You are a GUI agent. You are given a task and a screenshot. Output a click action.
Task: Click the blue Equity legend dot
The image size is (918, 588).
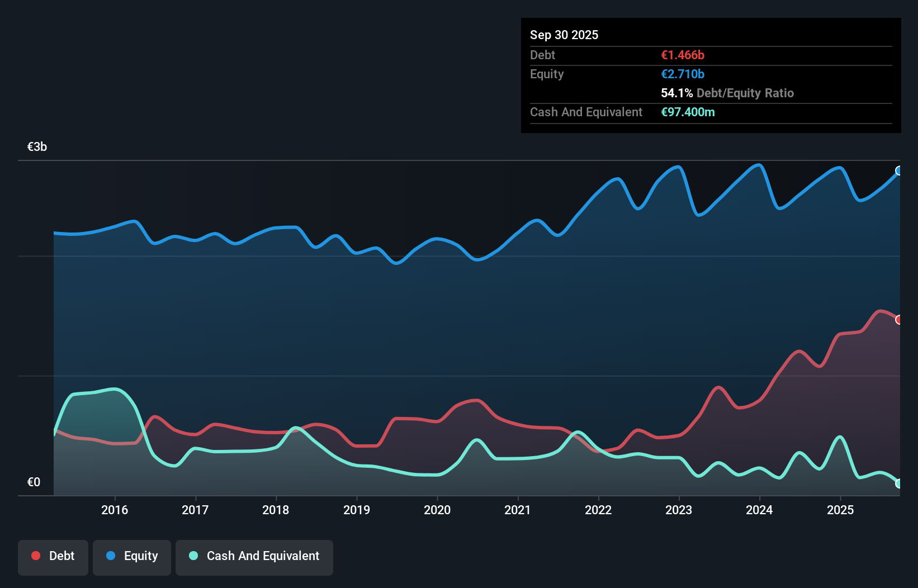[x=111, y=556]
